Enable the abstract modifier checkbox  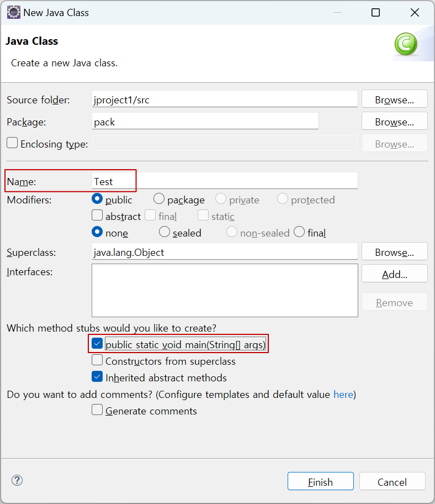point(97,215)
